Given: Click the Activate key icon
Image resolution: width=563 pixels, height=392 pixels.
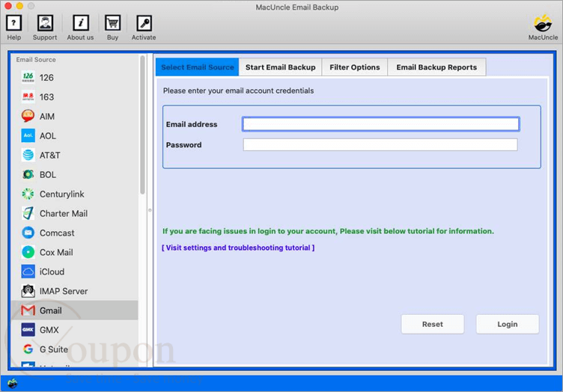Looking at the screenshot, I should (144, 23).
